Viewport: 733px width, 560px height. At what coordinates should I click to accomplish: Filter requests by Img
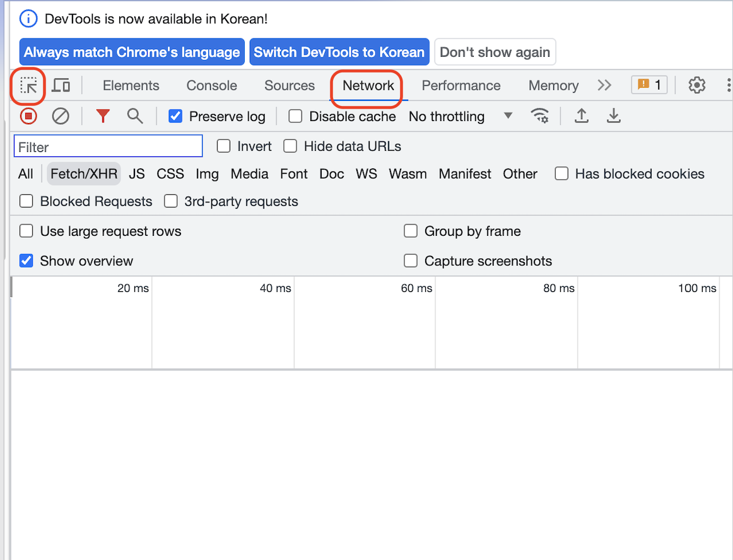(x=207, y=174)
